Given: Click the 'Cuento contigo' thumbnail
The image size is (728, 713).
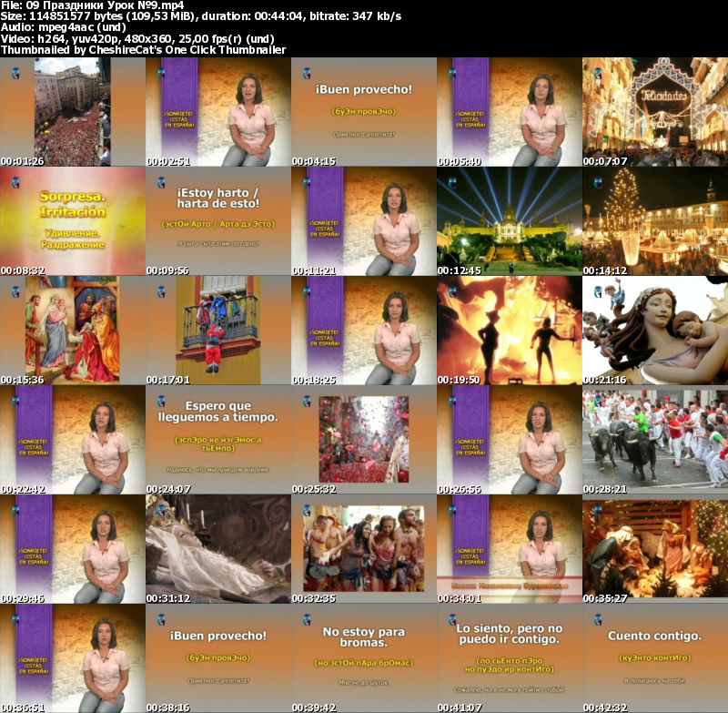Looking at the screenshot, I should click(x=654, y=658).
